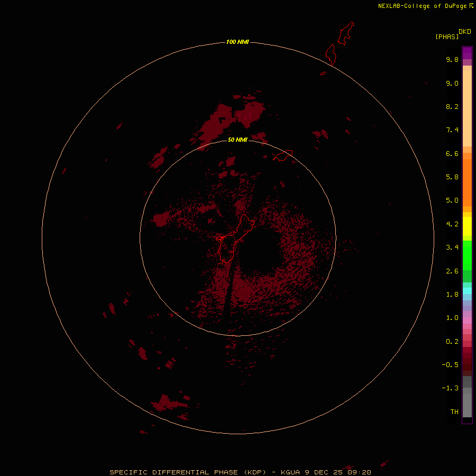Click the dark red swatch beside the -0.5 value

click(467, 364)
